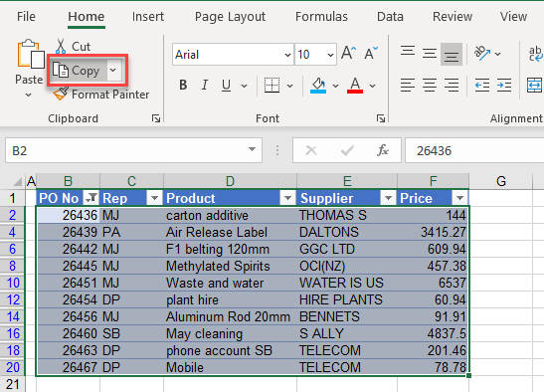544x392 pixels.
Task: Click the Orientation text angle icon
Action: pyautogui.click(x=482, y=54)
